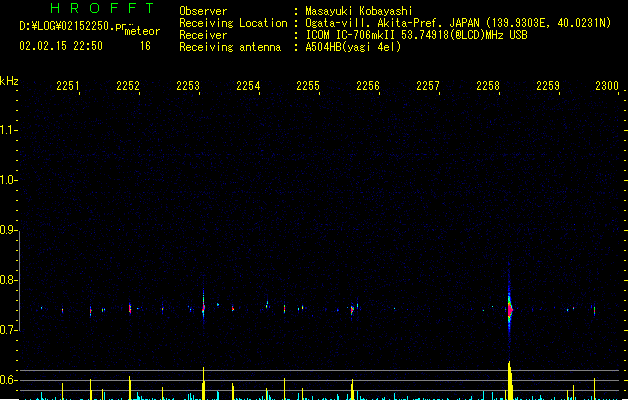Click the 0.8 kHz frequency tick label

[x=8, y=280]
